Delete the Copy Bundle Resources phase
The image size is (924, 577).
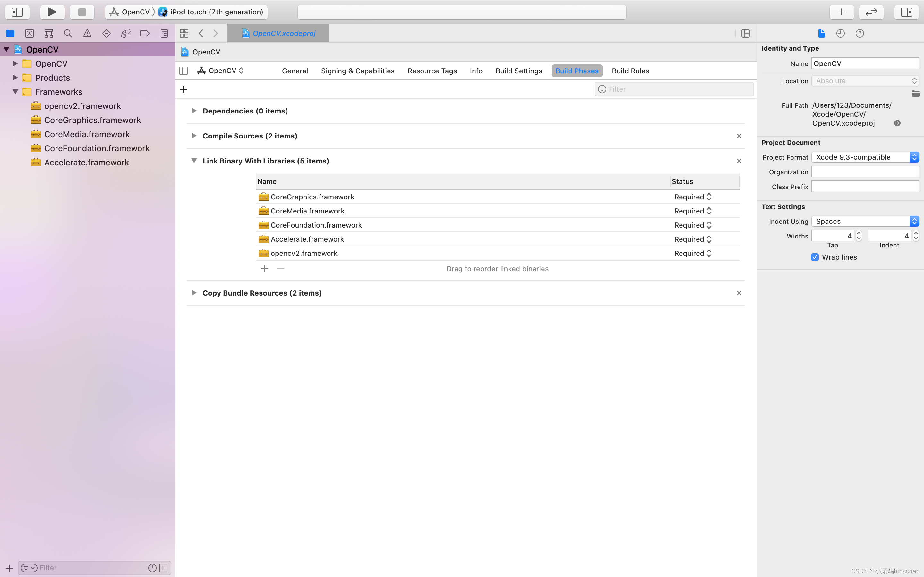tap(739, 293)
